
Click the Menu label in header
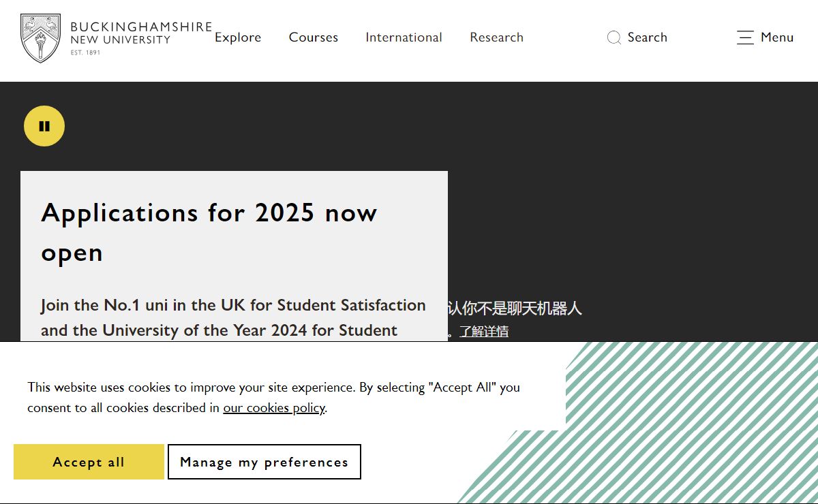point(777,37)
